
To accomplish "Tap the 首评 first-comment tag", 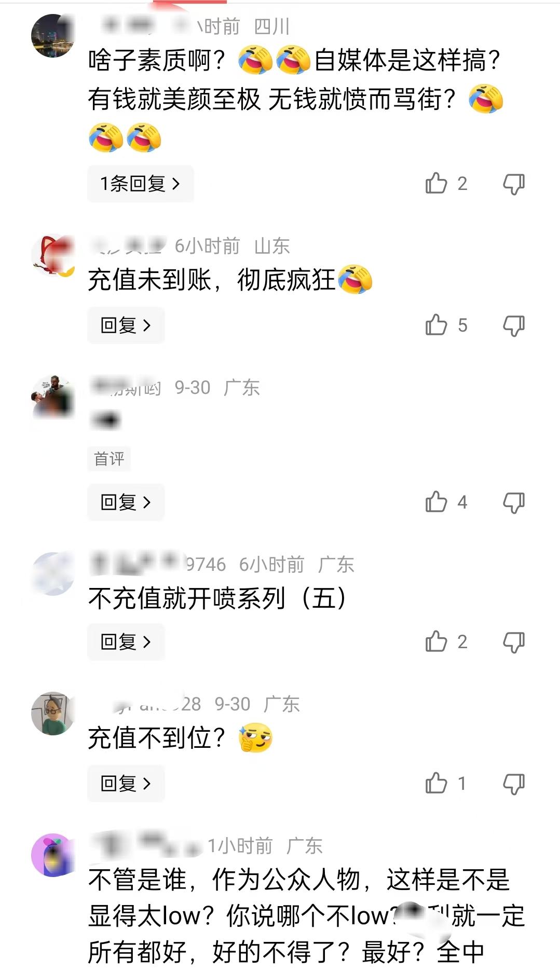I will tap(109, 459).
